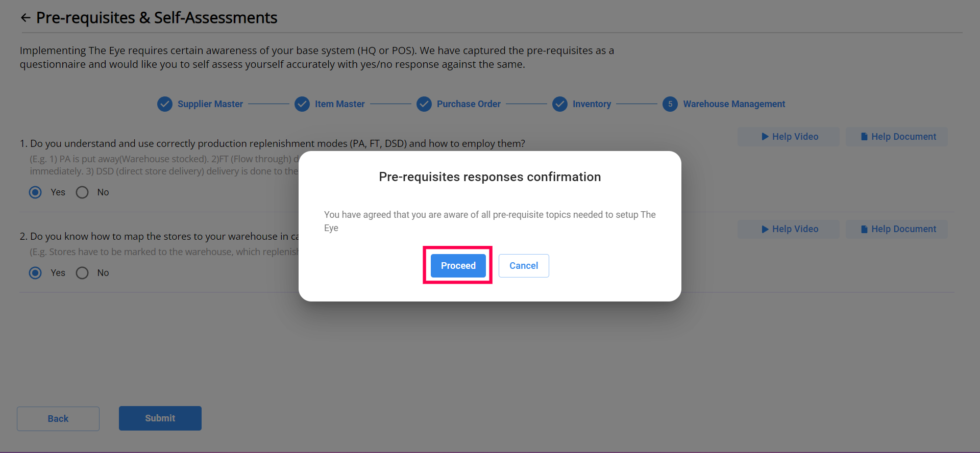This screenshot has width=980, height=453.
Task: Open the Help Video for question 1
Action: click(789, 137)
